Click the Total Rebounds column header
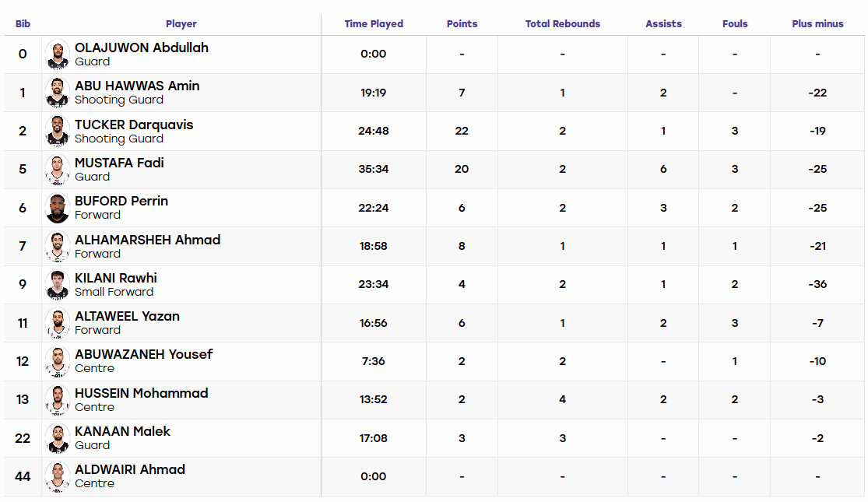868x502 pixels. point(562,24)
